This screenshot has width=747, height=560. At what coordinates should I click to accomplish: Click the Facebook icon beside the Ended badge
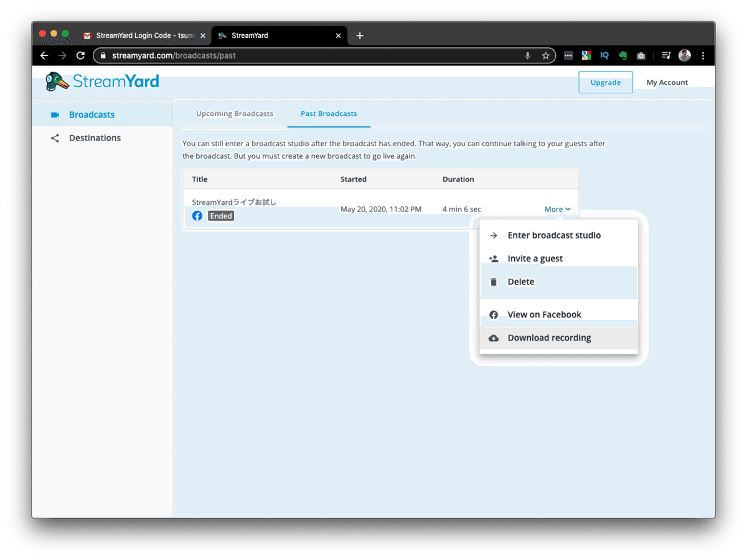pyautogui.click(x=197, y=216)
